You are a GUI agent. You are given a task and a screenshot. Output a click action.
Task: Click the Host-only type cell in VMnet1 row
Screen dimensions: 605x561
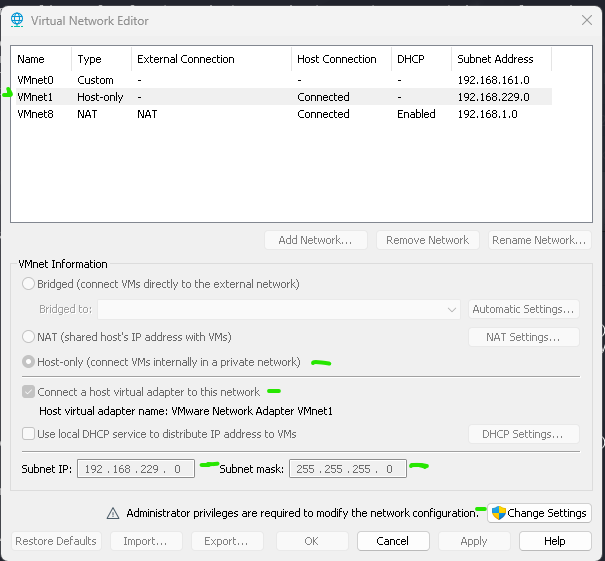[100, 97]
